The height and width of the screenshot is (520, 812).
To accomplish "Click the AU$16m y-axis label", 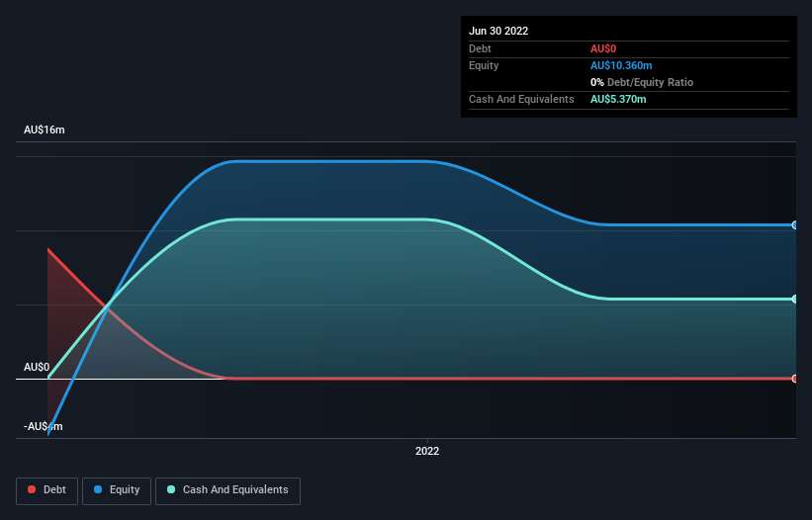I will (x=45, y=130).
